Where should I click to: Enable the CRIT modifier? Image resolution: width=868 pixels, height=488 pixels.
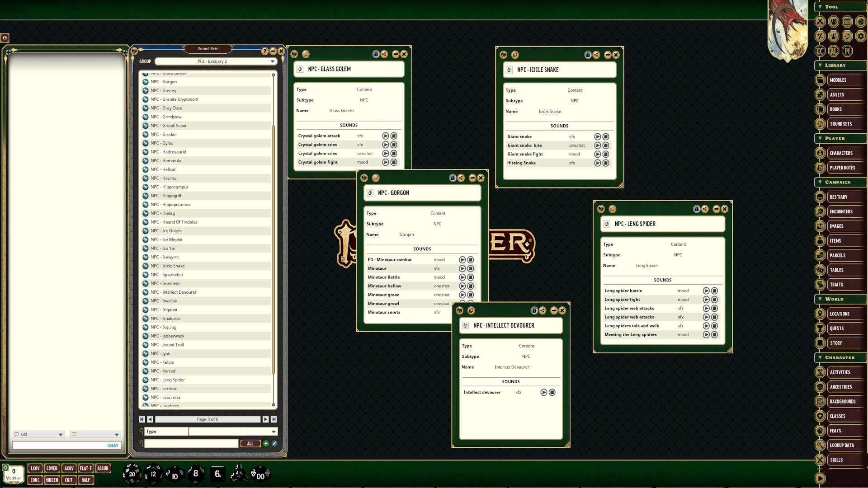[x=69, y=480]
